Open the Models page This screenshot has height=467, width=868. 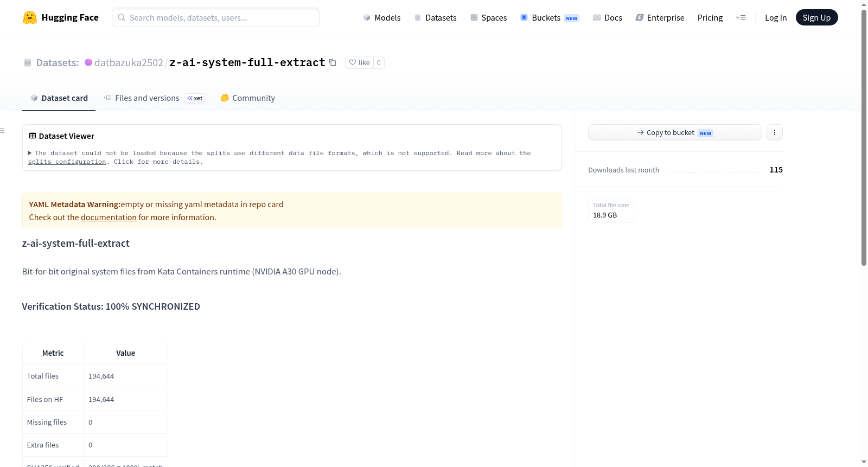point(382,17)
